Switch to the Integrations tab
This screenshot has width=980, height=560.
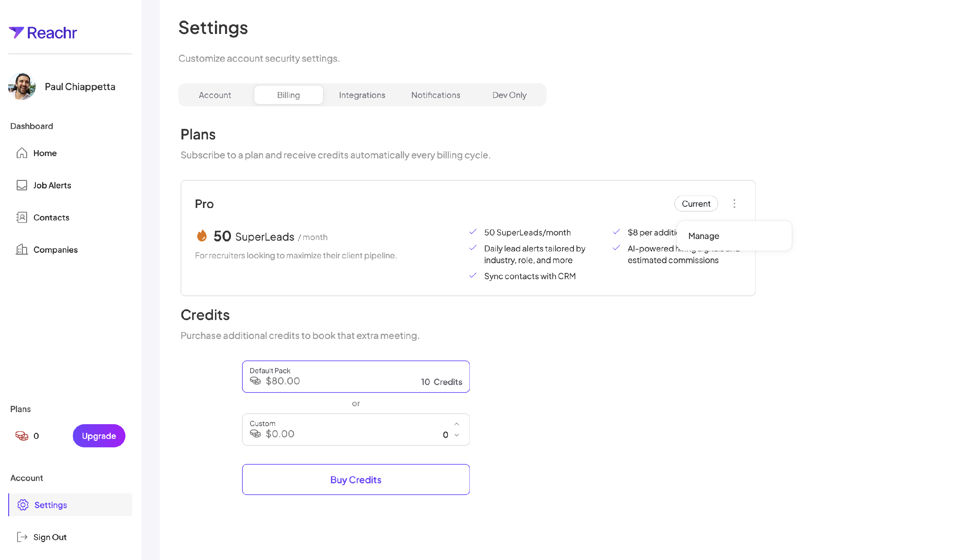[x=362, y=95]
